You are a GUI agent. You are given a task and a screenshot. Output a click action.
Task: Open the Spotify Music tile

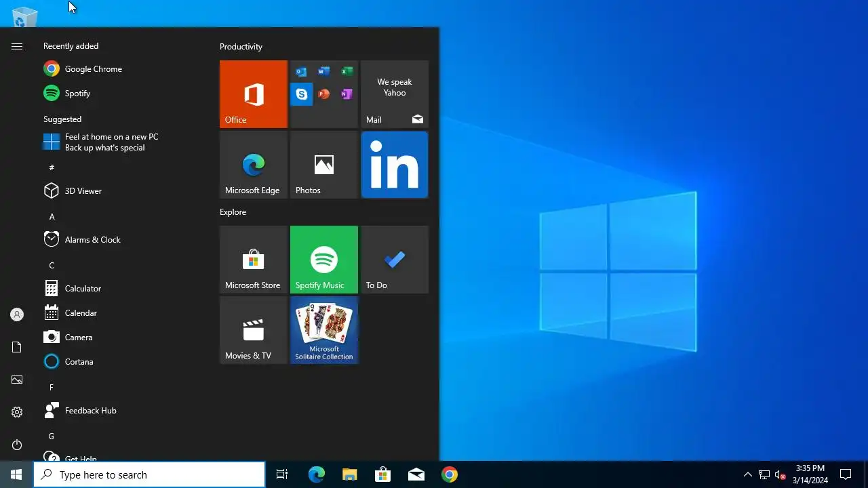(324, 260)
